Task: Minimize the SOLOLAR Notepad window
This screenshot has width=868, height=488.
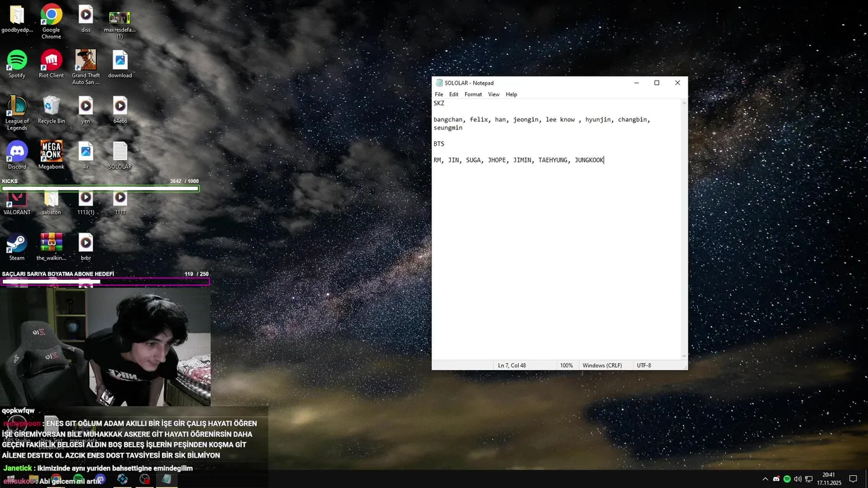Action: tap(636, 83)
